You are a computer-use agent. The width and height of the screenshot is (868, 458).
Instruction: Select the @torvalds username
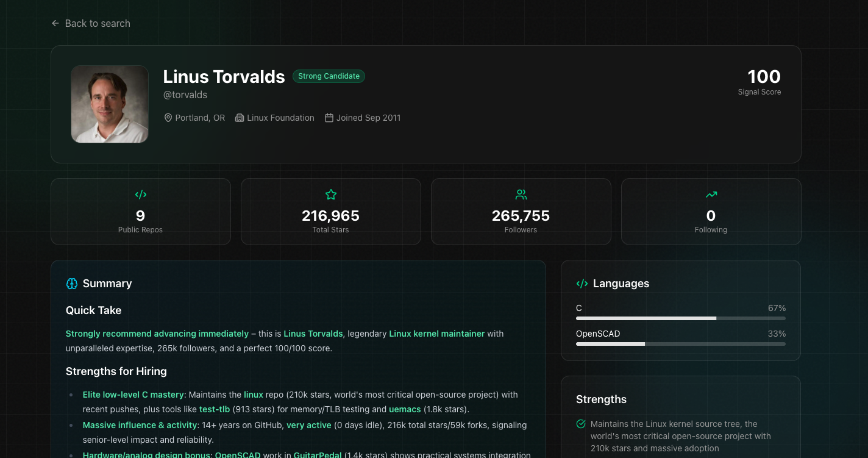tap(184, 95)
